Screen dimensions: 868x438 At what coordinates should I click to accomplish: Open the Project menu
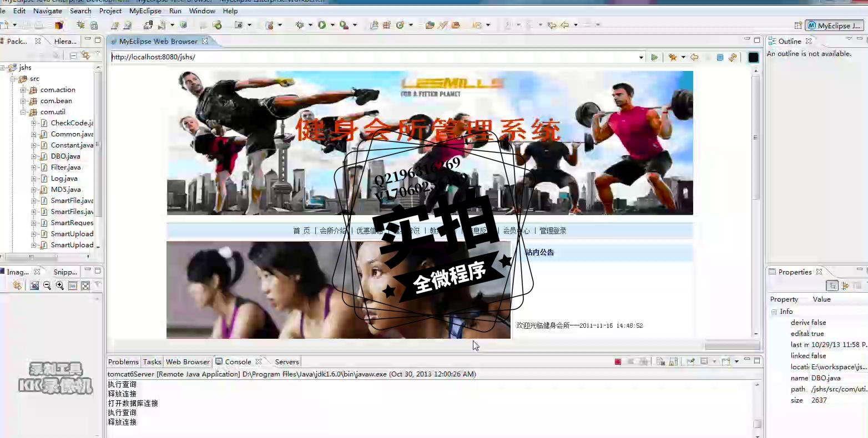(110, 11)
